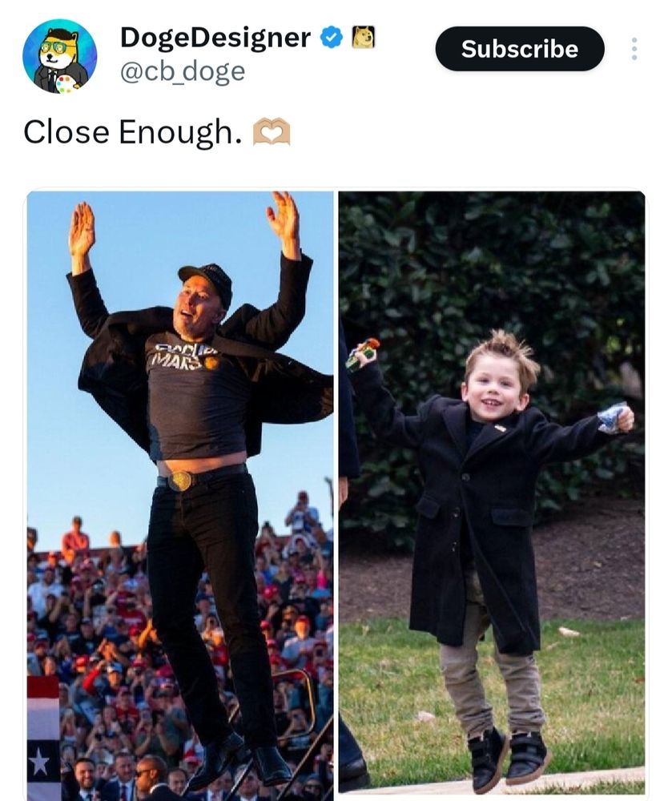Screen dimensions: 672x801
Task: Click the black cap in left photo
Action: (x=207, y=281)
